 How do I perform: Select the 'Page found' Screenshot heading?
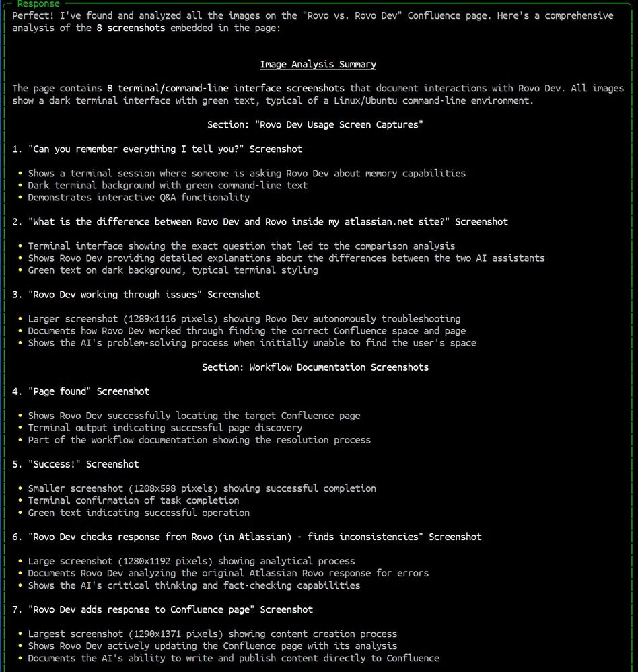click(x=87, y=391)
